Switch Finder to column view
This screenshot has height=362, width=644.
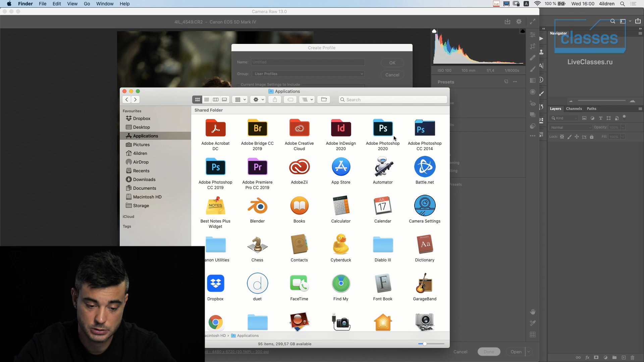coord(216,100)
